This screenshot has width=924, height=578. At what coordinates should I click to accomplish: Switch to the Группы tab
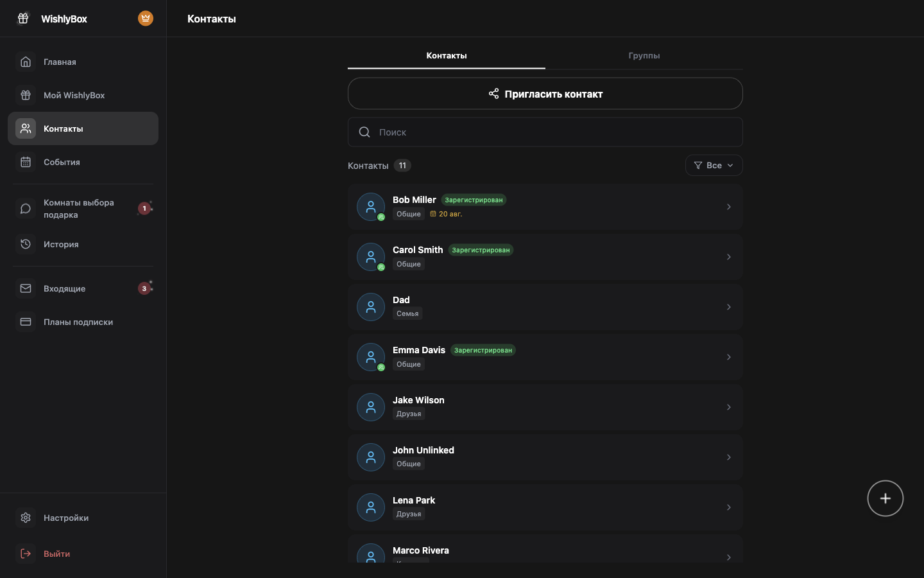click(644, 56)
